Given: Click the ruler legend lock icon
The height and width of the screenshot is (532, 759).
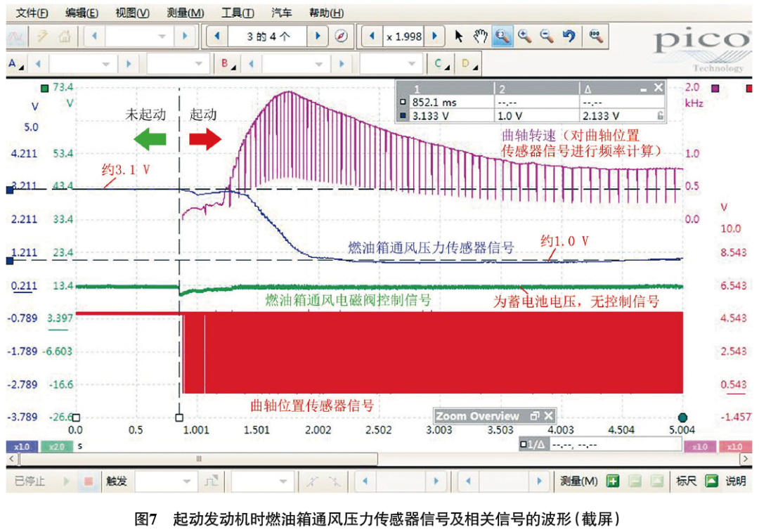Looking at the screenshot, I should (x=659, y=116).
